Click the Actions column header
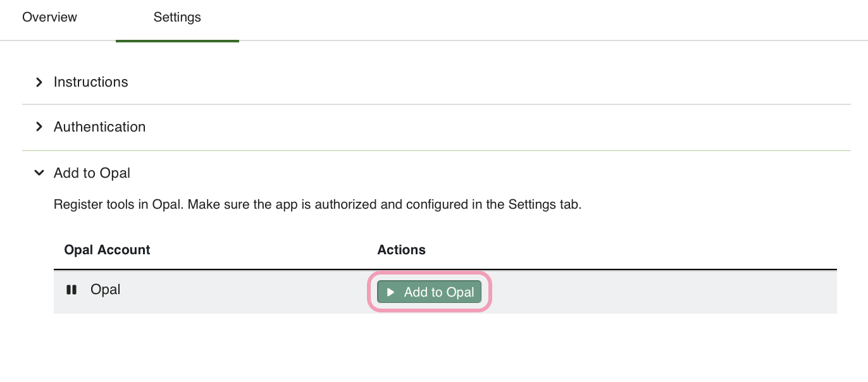 [401, 250]
